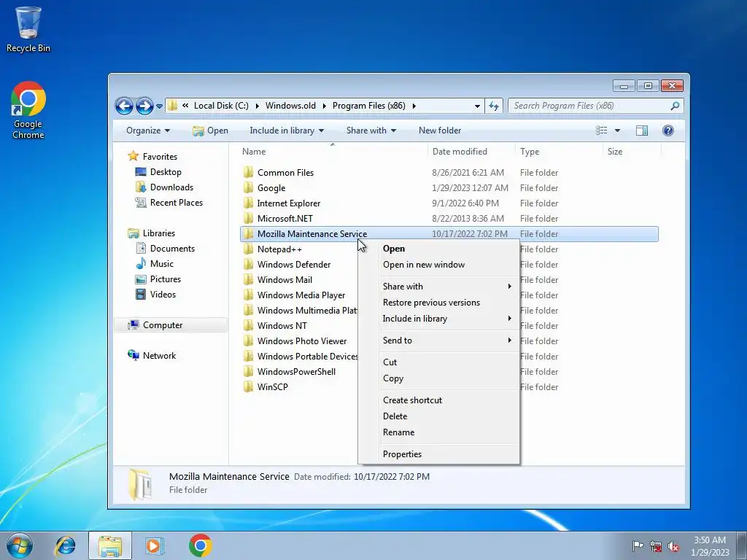The height and width of the screenshot is (560, 747).
Task: Select the Windows Mail folder
Action: 285,279
